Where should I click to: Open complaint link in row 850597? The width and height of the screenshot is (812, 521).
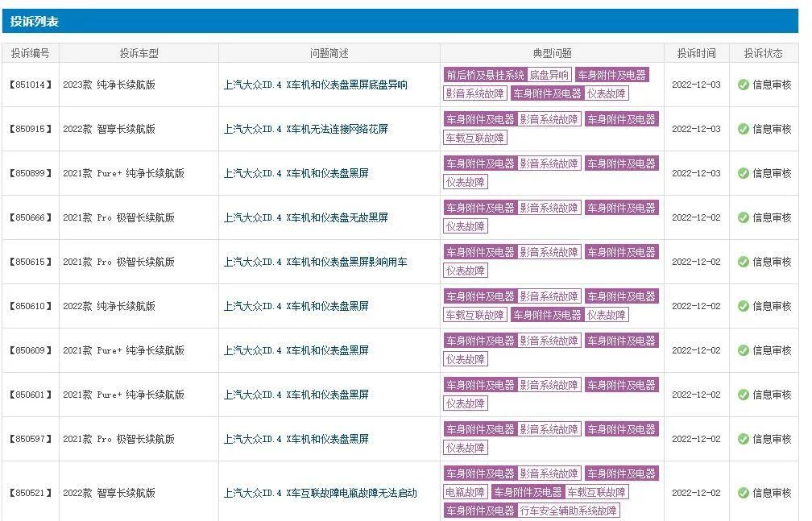tap(296, 439)
